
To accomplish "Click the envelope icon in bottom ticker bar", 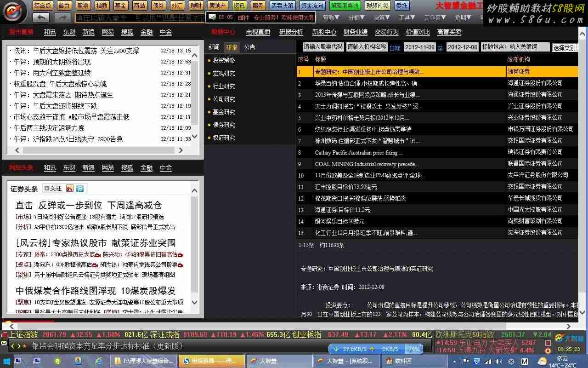I will click(x=4, y=343).
